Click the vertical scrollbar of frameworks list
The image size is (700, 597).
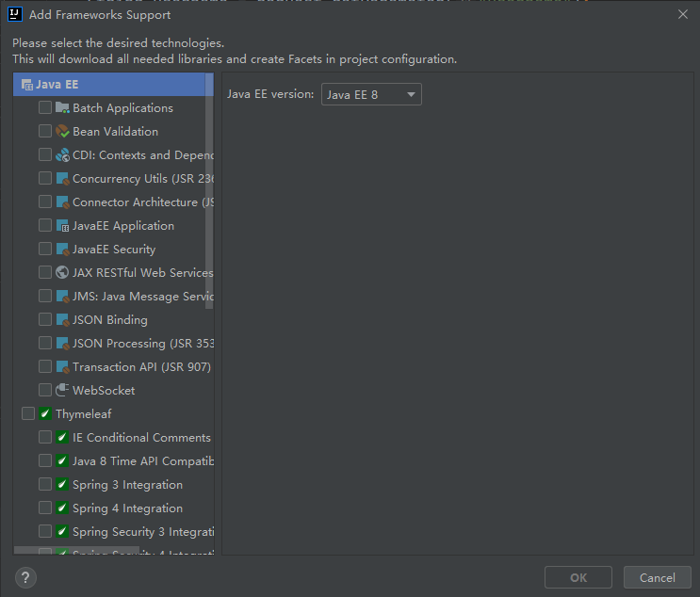[x=209, y=191]
